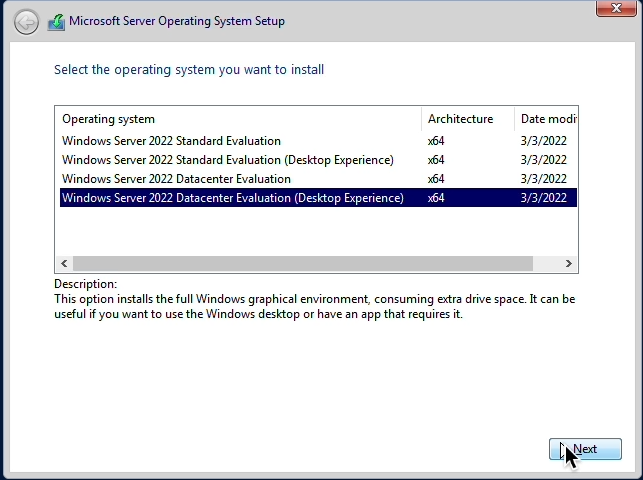The image size is (643, 480).
Task: Close the Server Operating System Setup window
Action: click(x=616, y=8)
